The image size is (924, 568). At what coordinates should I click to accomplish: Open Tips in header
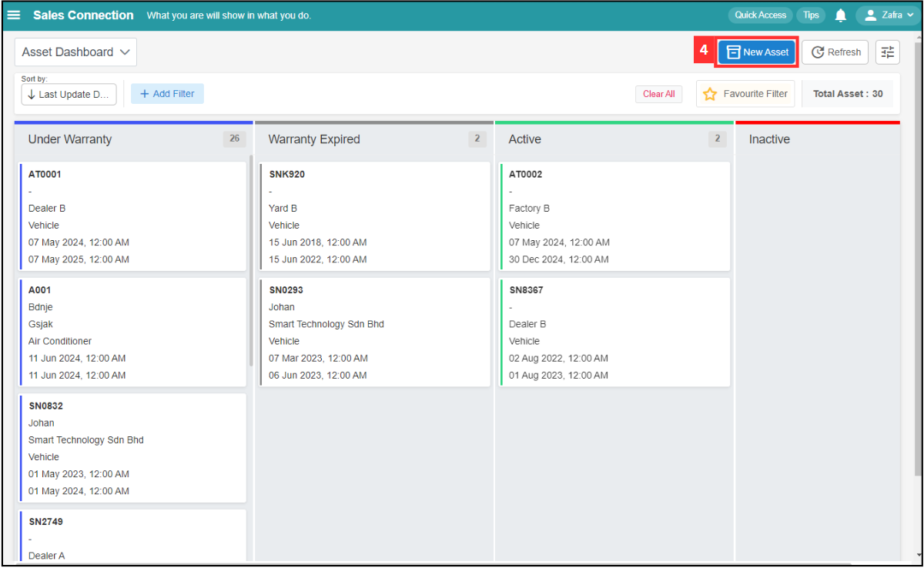click(811, 15)
